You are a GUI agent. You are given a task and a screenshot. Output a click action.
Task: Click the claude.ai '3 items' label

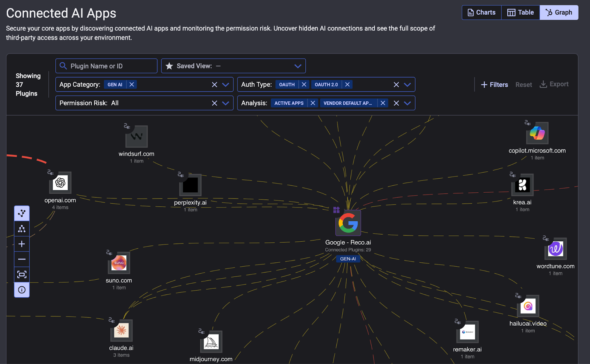click(x=121, y=355)
